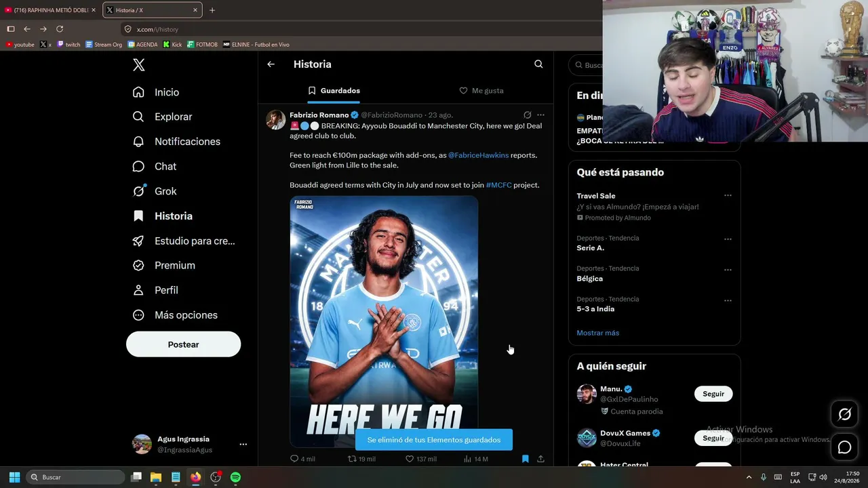Click the browser back button
The image size is (868, 488).
(27, 29)
